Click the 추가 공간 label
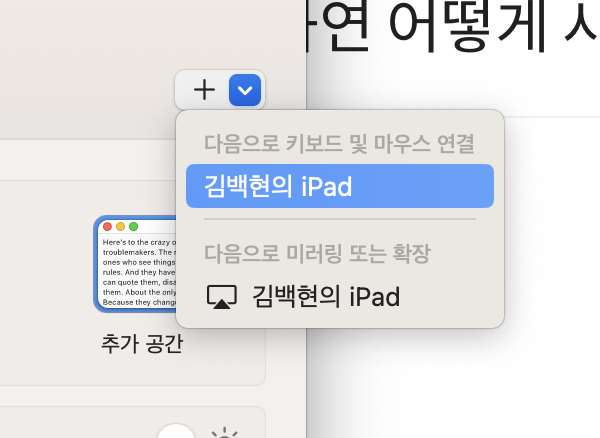Viewport: 600px width, 438px height. click(x=142, y=343)
